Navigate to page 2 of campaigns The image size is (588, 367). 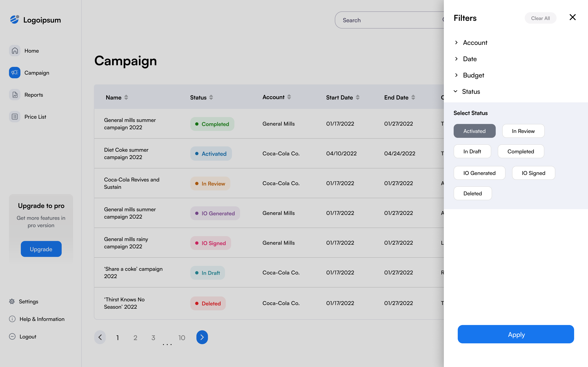[x=135, y=337]
